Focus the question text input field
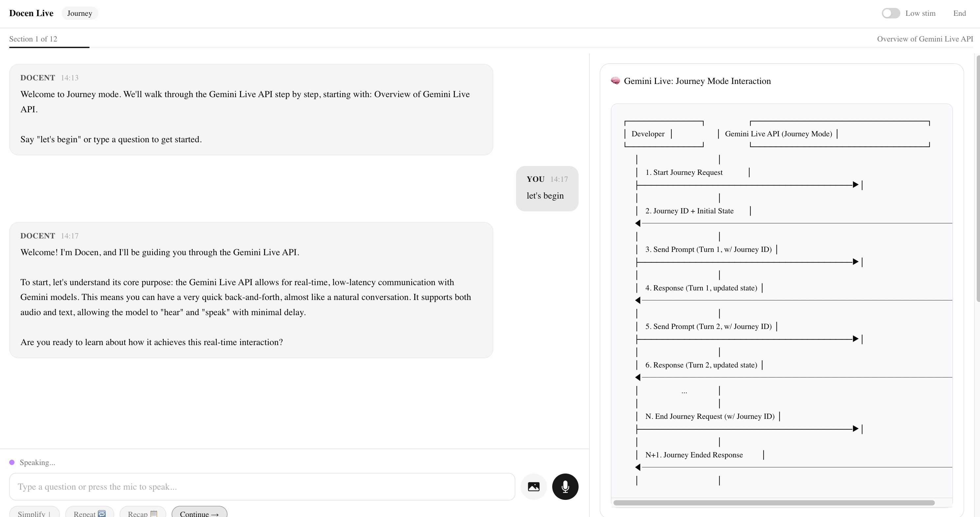Viewport: 980px width, 517px height. pos(262,487)
